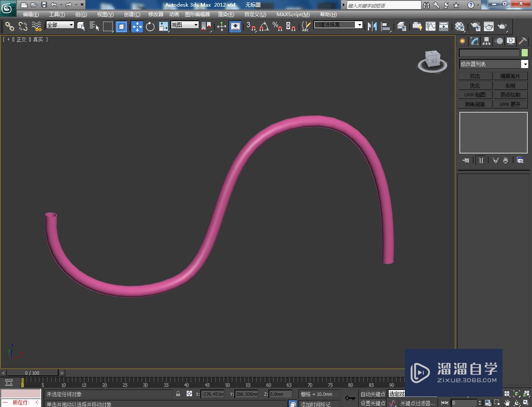Click Bind to Space Warp icon
The width and height of the screenshot is (532, 407).
(x=37, y=26)
